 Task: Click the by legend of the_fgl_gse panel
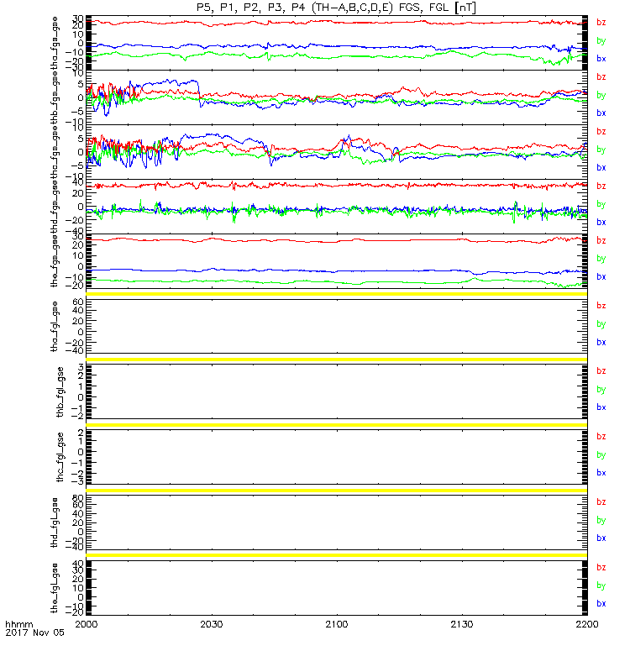coord(601,585)
